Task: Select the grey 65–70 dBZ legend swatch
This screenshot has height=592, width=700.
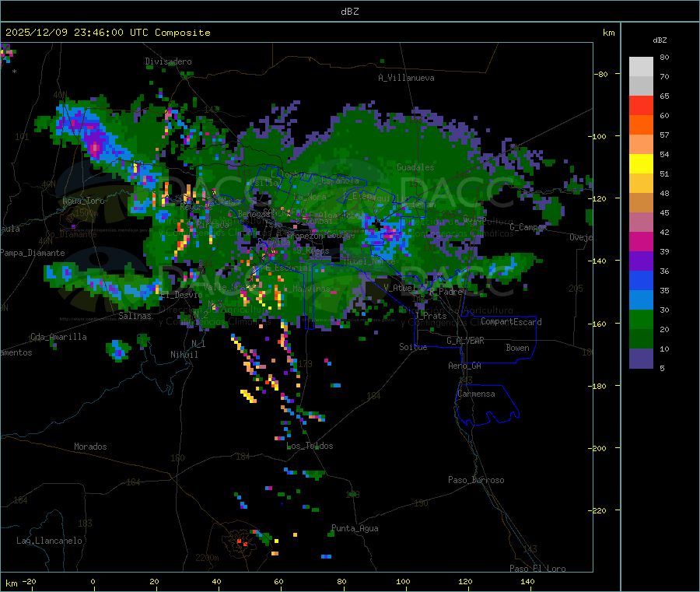Action: click(x=641, y=86)
